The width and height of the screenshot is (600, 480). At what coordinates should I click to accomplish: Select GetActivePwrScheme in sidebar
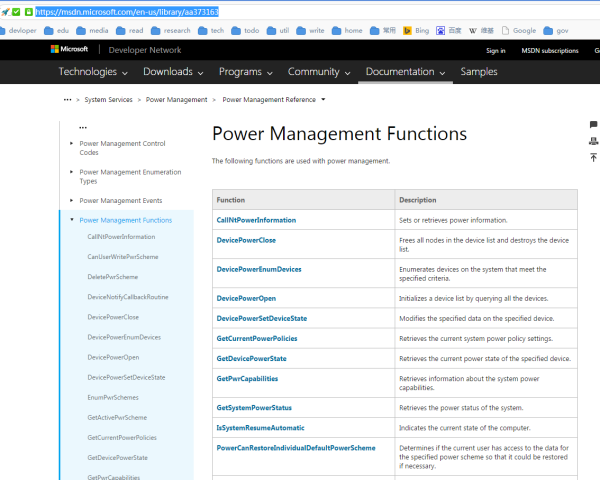tap(117, 418)
